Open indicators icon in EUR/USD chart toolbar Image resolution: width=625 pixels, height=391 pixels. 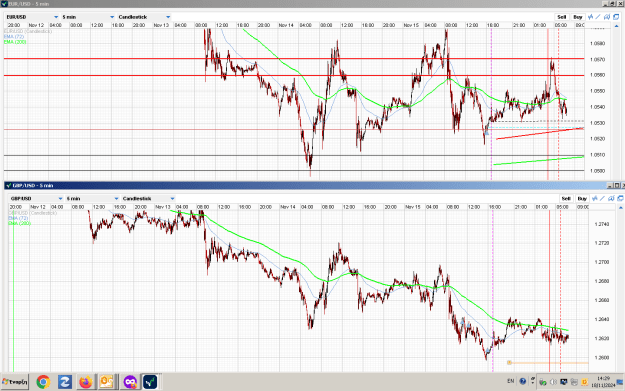(591, 17)
